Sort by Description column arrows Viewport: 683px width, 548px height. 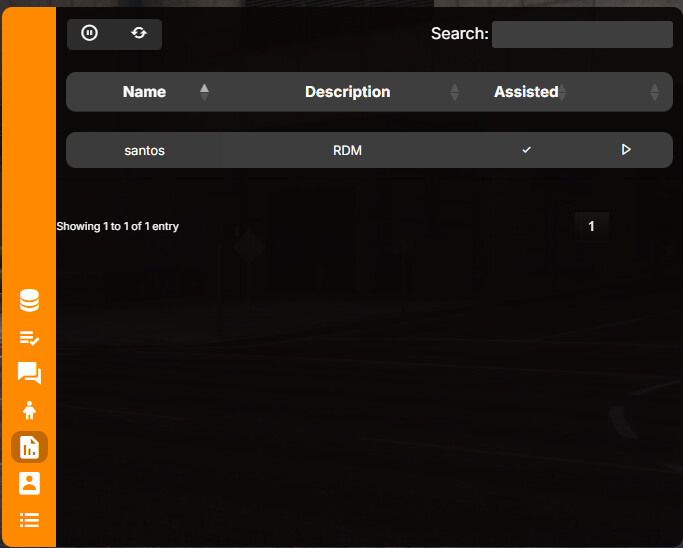(x=455, y=92)
